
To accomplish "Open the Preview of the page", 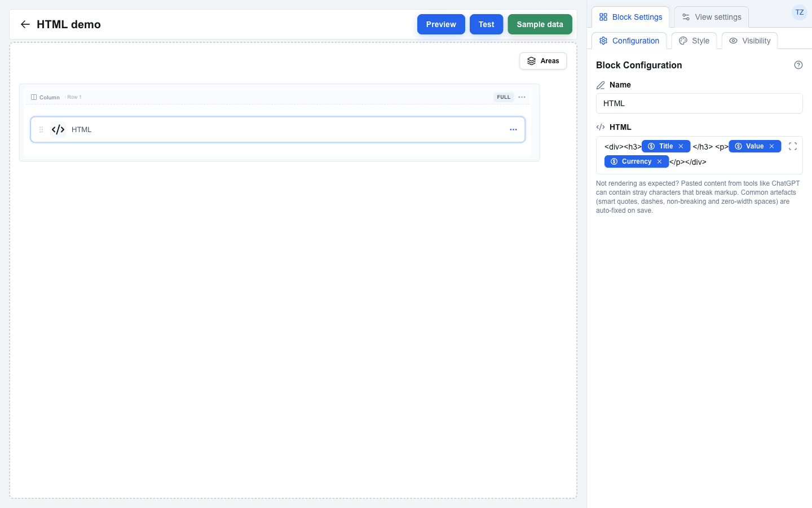I will [x=441, y=24].
